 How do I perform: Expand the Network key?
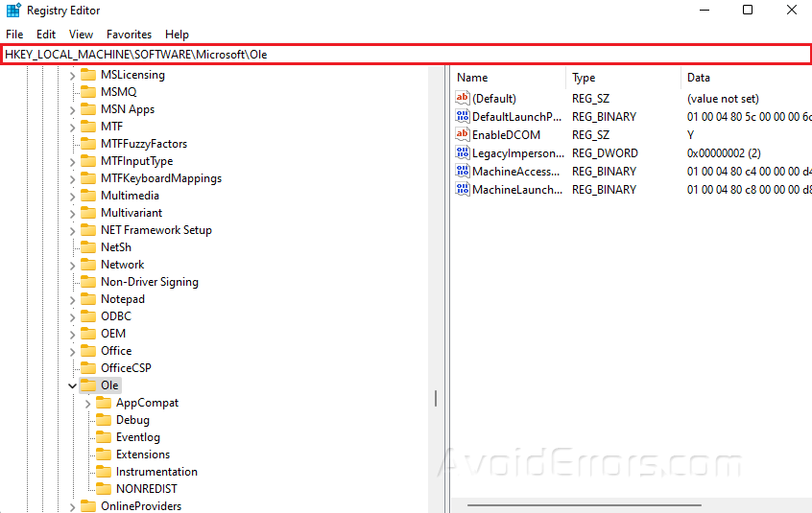coord(73,266)
